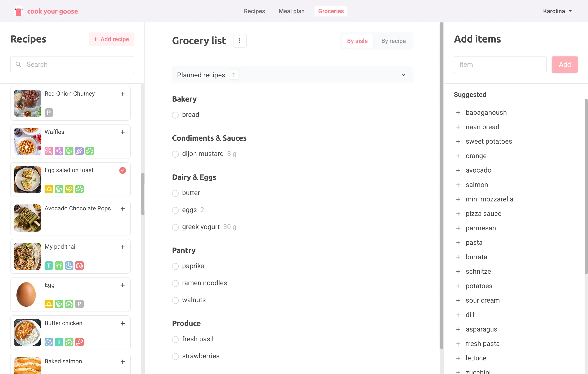Add Butter chicken with its plus icon

coord(122,323)
